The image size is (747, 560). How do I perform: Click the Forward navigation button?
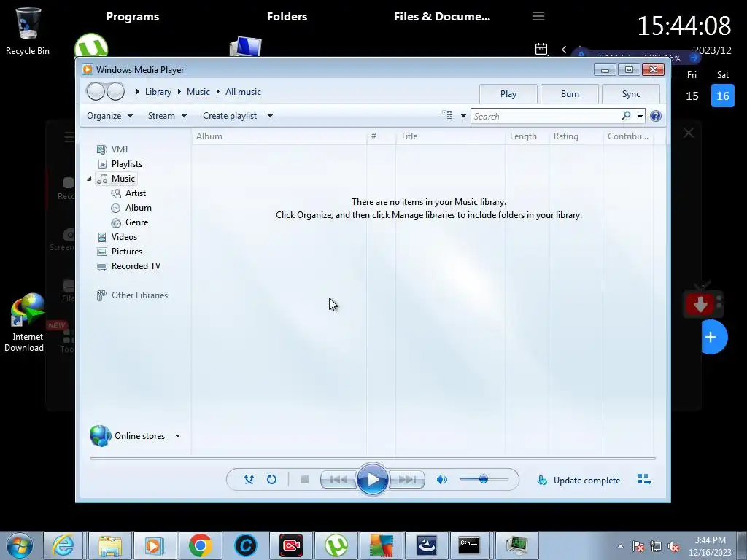[115, 91]
